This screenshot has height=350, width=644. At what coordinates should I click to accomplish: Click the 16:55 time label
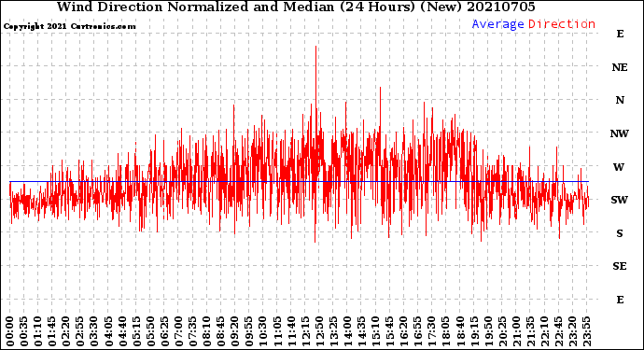coord(418,331)
